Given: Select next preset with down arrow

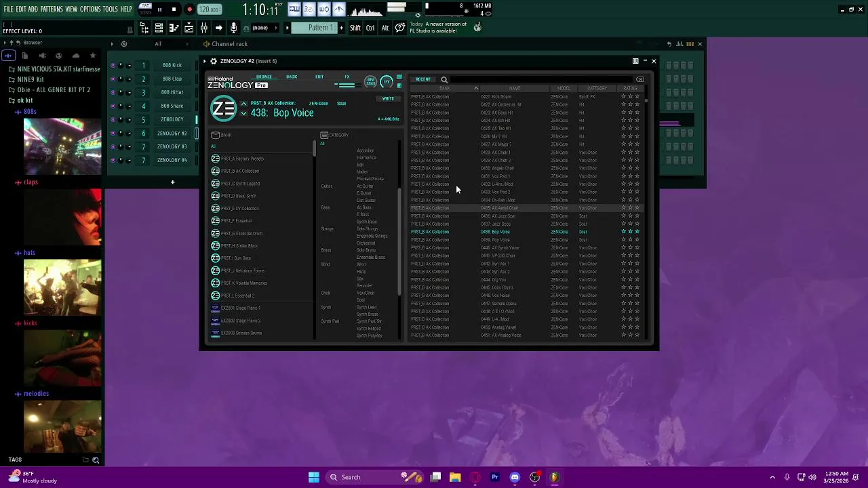Looking at the screenshot, I should pyautogui.click(x=243, y=113).
